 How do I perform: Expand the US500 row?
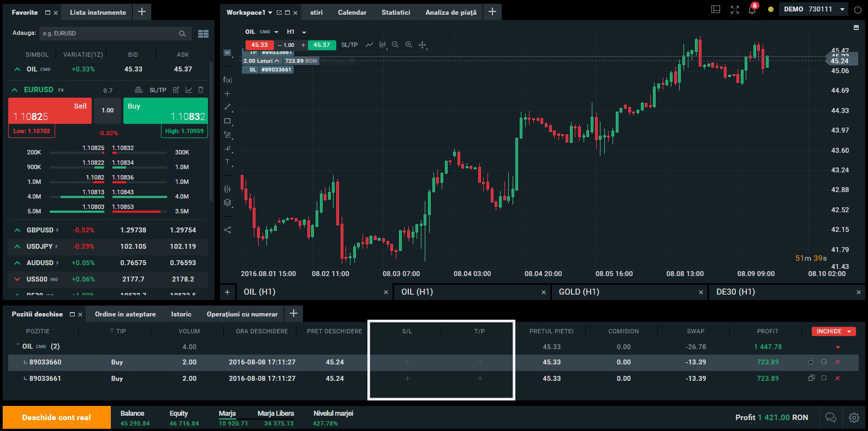pos(17,279)
